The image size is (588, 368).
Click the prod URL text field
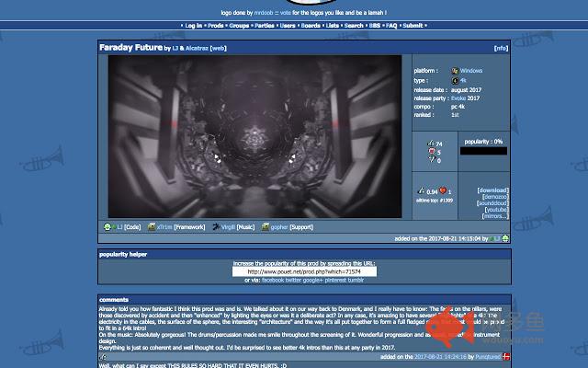pos(304,271)
